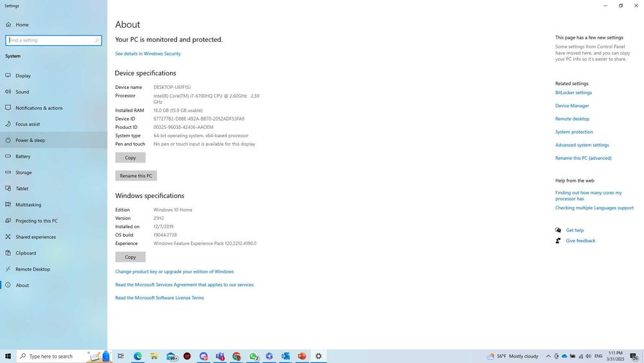Open Advanced system settings link

582,145
